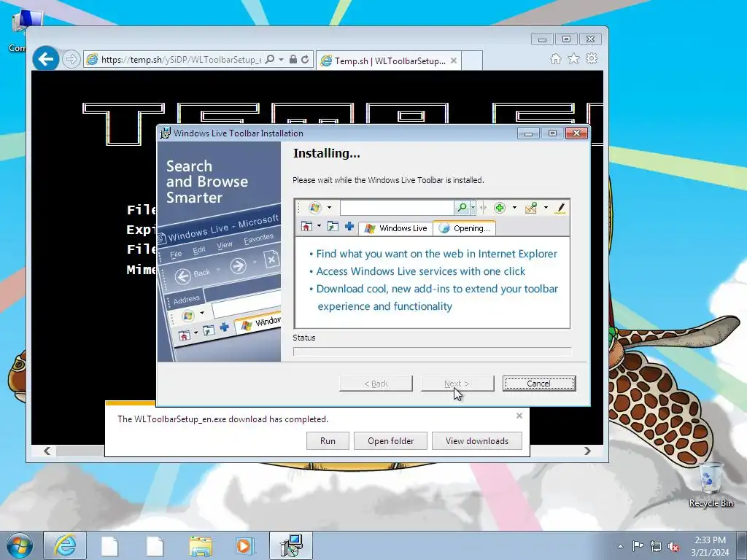
Task: Click the security lock icon in address bar
Action: [x=293, y=60]
